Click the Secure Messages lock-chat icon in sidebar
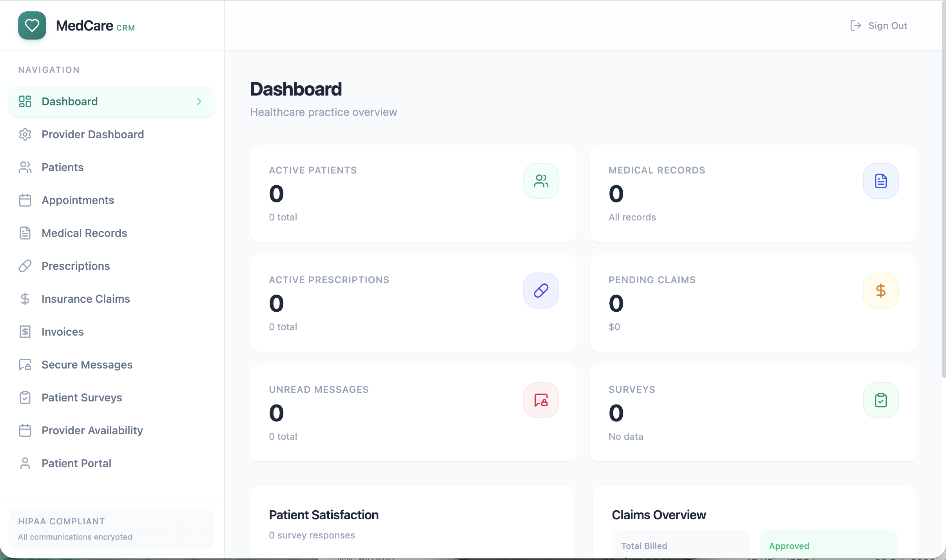 point(25,365)
